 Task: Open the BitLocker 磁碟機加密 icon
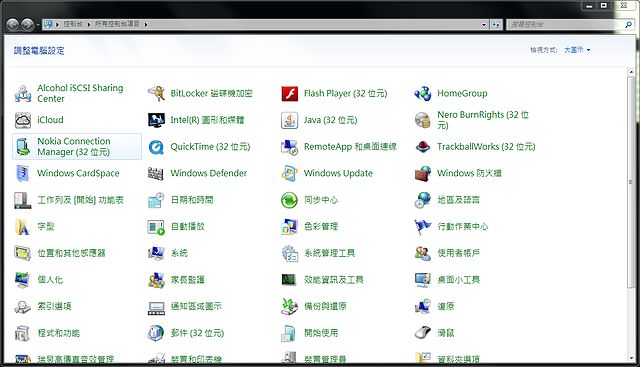(x=156, y=93)
